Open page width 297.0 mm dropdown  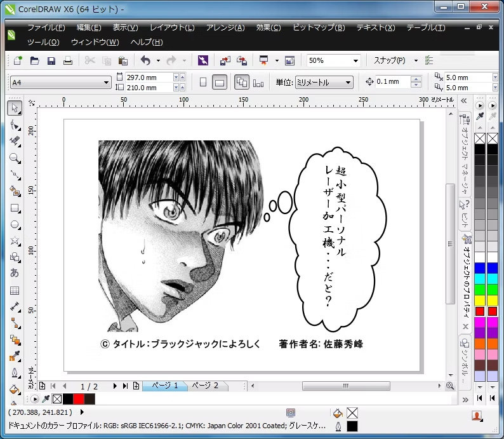[176, 77]
